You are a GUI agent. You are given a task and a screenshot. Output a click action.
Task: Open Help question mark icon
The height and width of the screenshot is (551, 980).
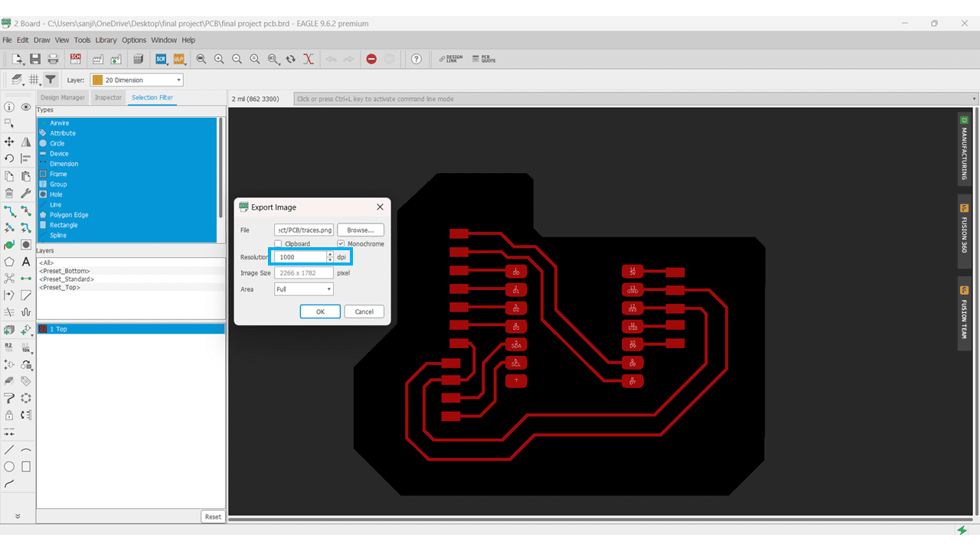(x=416, y=59)
